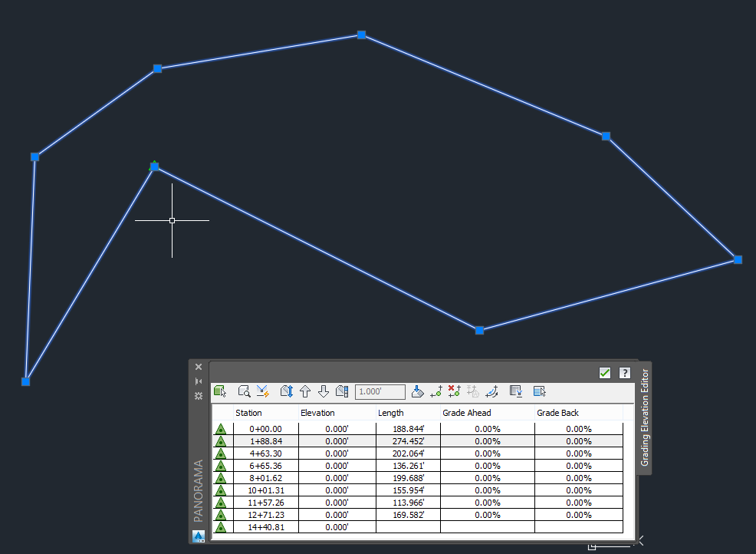Select the triangle icon for station 4+63.30
This screenshot has height=554, width=756.
(x=221, y=453)
